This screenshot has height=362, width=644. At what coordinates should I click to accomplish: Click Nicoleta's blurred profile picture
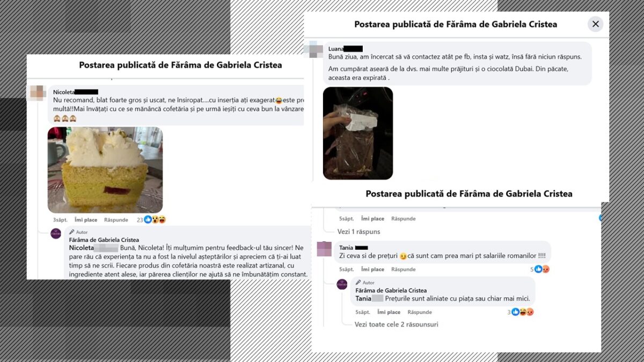click(x=38, y=93)
